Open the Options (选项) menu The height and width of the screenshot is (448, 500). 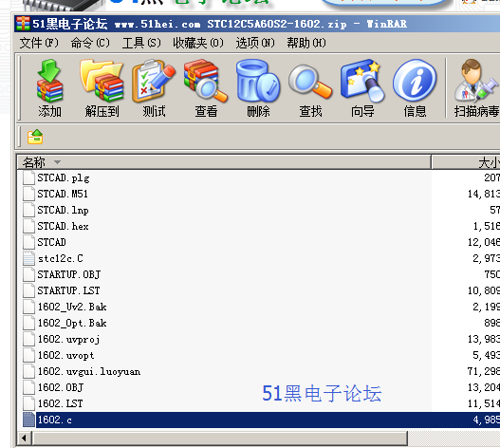(255, 43)
